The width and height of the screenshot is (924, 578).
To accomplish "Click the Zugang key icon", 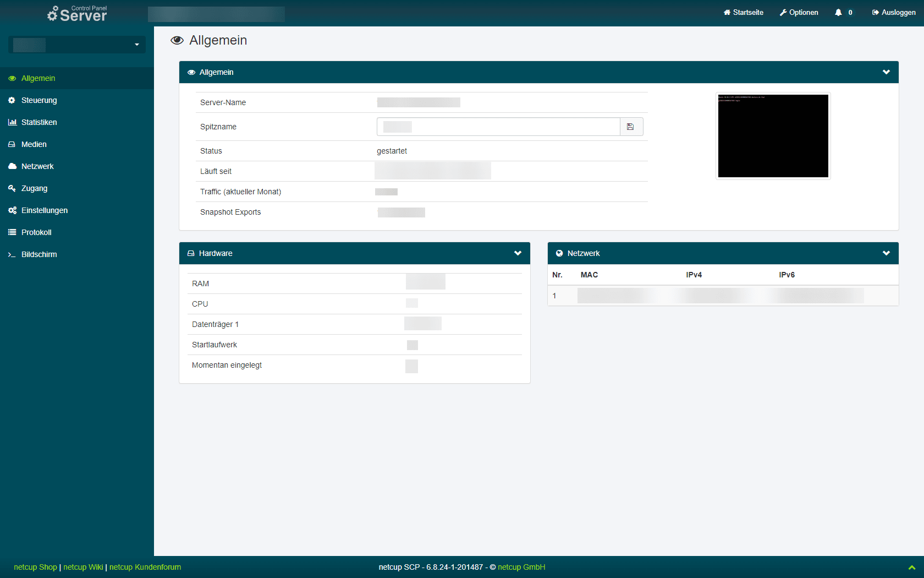I will (12, 188).
